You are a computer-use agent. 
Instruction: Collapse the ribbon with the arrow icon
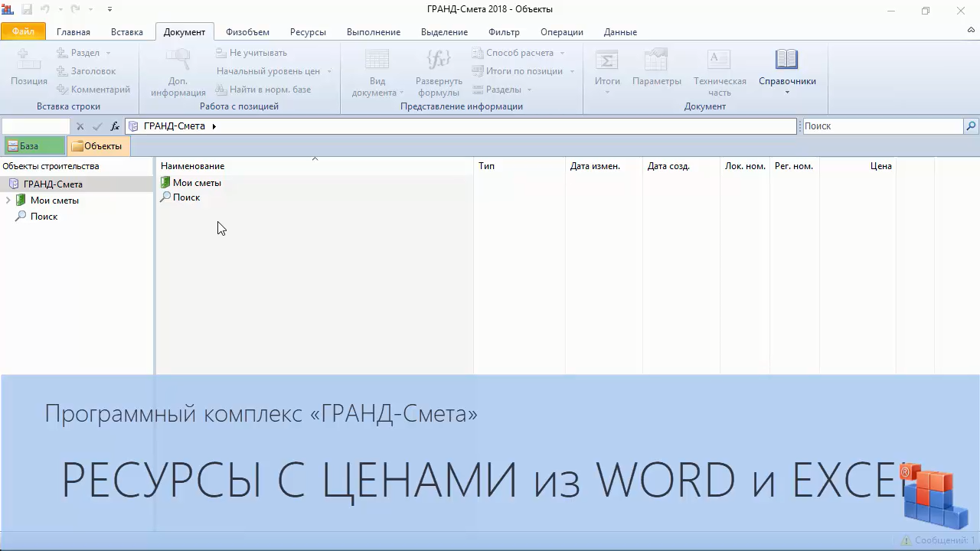[972, 30]
